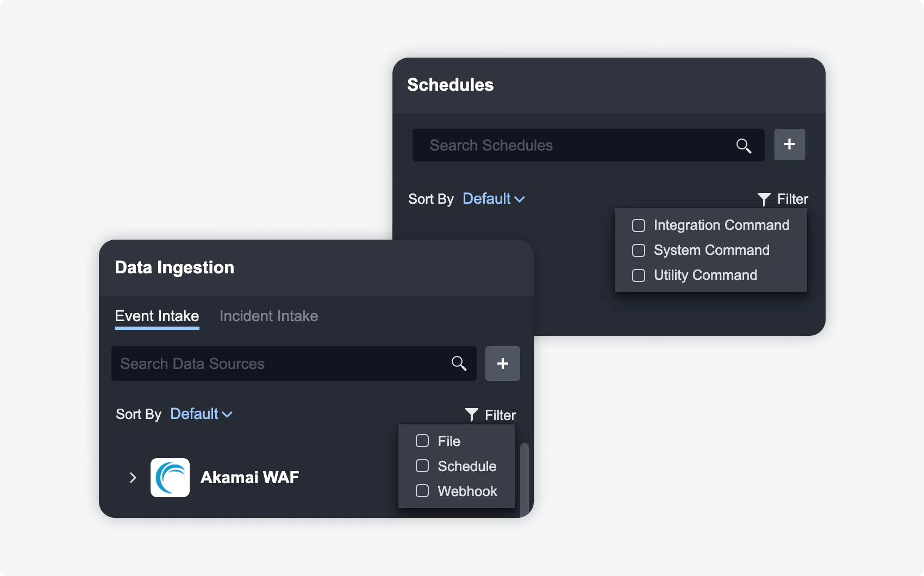Open the Sort By Default dropdown in Schedules

tap(493, 199)
